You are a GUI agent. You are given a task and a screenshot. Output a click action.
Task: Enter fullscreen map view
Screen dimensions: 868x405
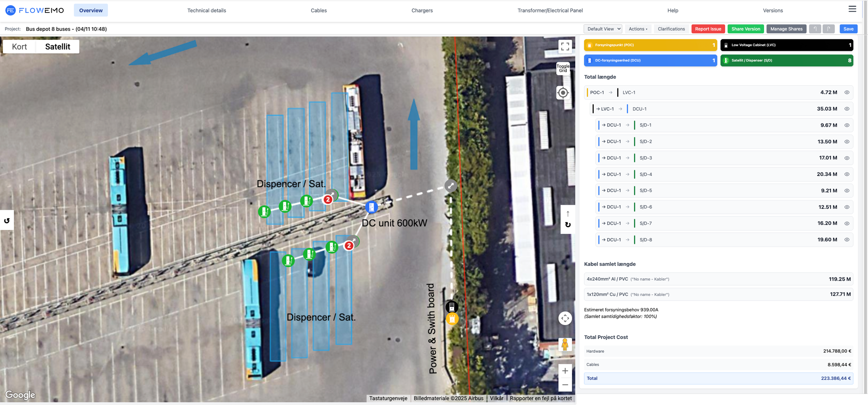pos(565,46)
